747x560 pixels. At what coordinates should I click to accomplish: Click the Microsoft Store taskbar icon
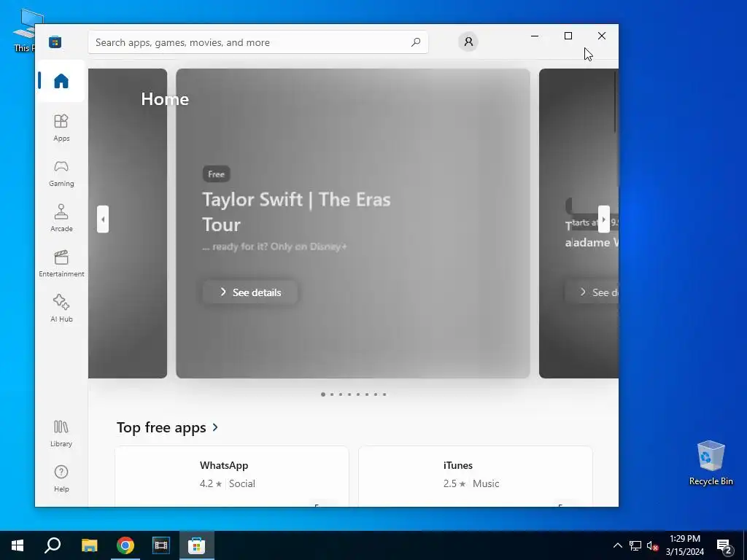(x=197, y=545)
